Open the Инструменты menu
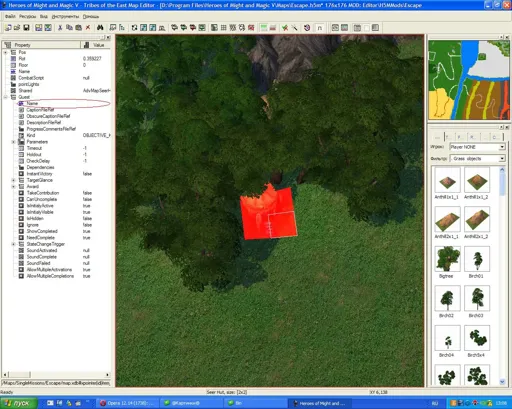 click(65, 16)
